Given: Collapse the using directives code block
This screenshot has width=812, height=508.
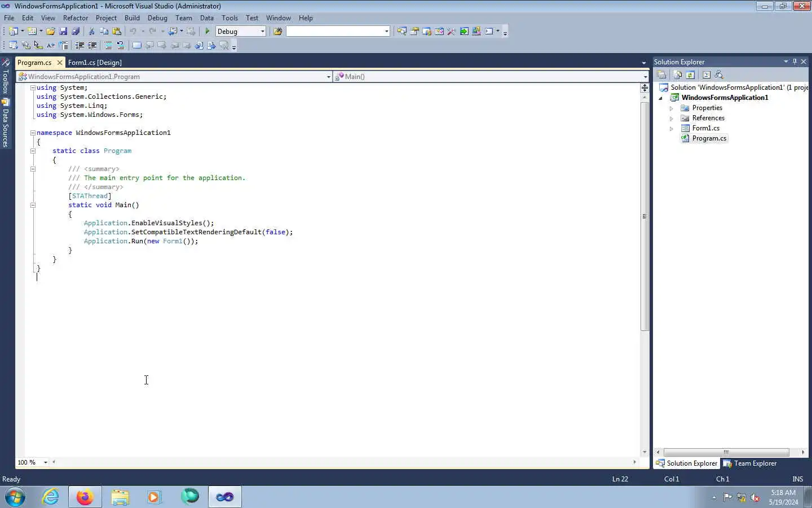Looking at the screenshot, I should pos(33,87).
